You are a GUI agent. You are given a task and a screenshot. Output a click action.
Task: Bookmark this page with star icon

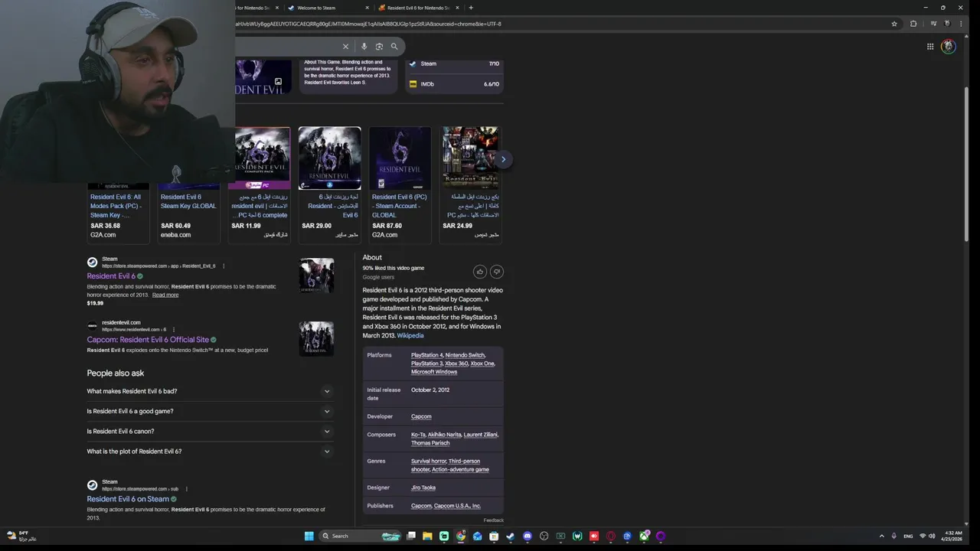[894, 24]
